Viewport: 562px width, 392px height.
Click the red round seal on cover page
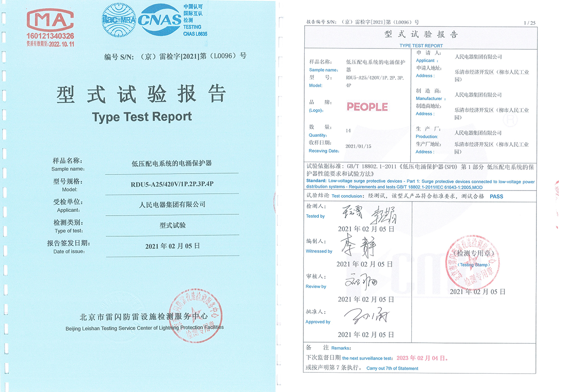[x=195, y=316]
